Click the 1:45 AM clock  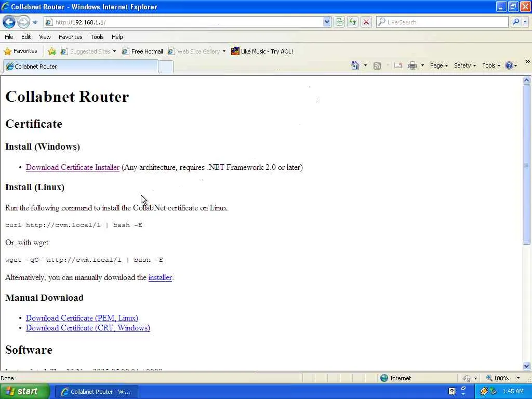[x=513, y=392]
